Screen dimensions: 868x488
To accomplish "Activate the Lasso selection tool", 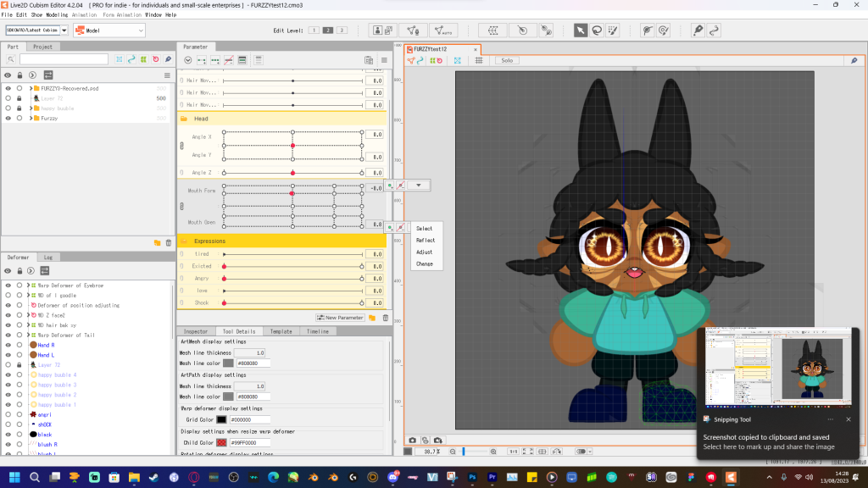I will tap(597, 30).
